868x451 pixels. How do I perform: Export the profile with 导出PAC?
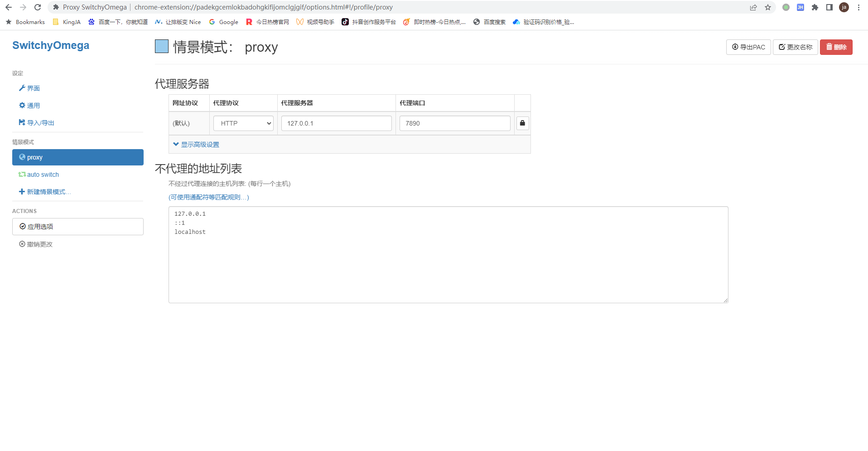(x=748, y=47)
